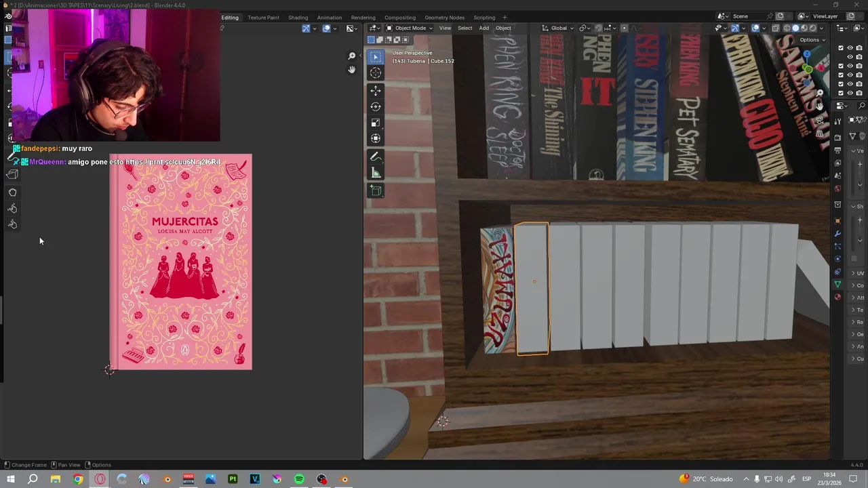The height and width of the screenshot is (488, 868).
Task: Open the Object Data green triangle tab
Action: 837,284
